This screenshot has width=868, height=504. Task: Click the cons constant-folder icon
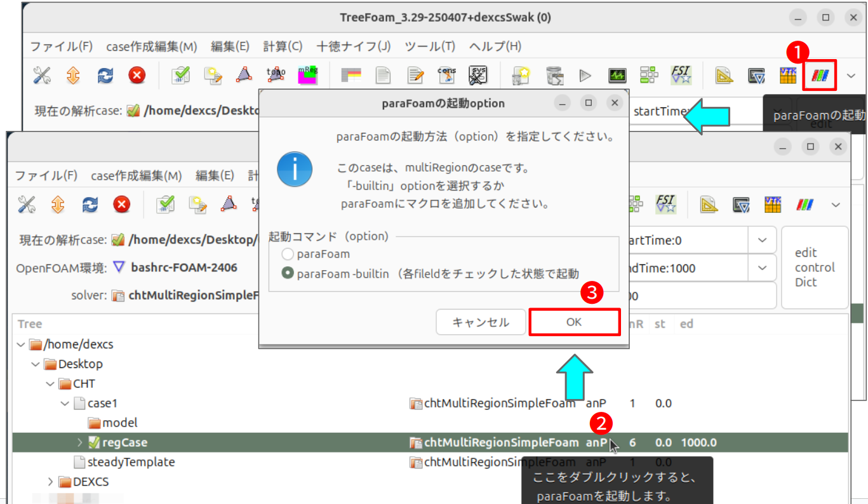coord(447,76)
